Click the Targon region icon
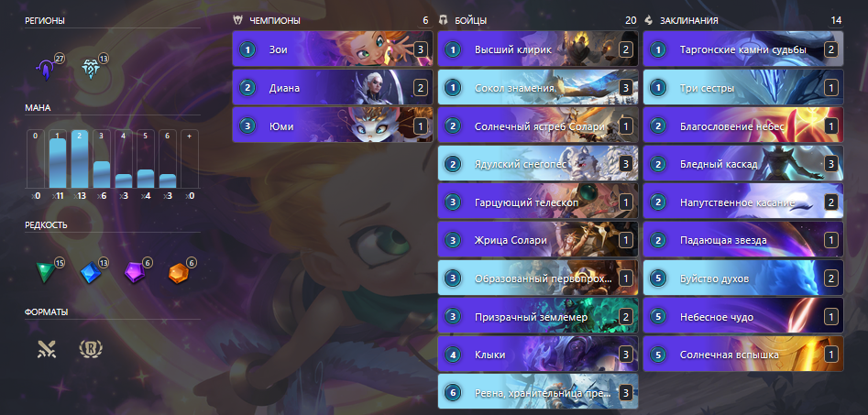The width and height of the screenshot is (868, 415). [46, 71]
